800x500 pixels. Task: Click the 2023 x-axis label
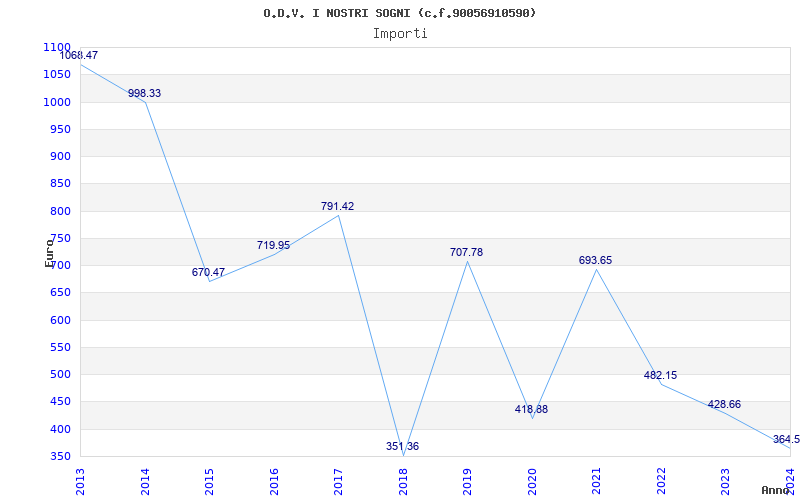pos(726,482)
